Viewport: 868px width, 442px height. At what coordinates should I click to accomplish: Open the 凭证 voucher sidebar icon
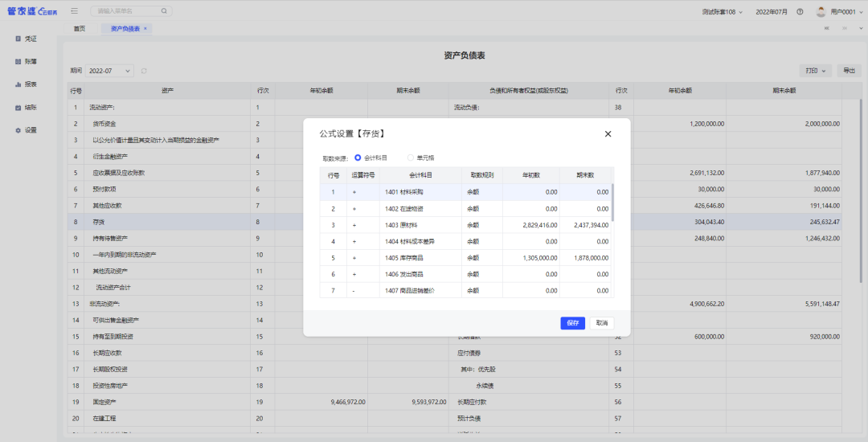(18, 39)
